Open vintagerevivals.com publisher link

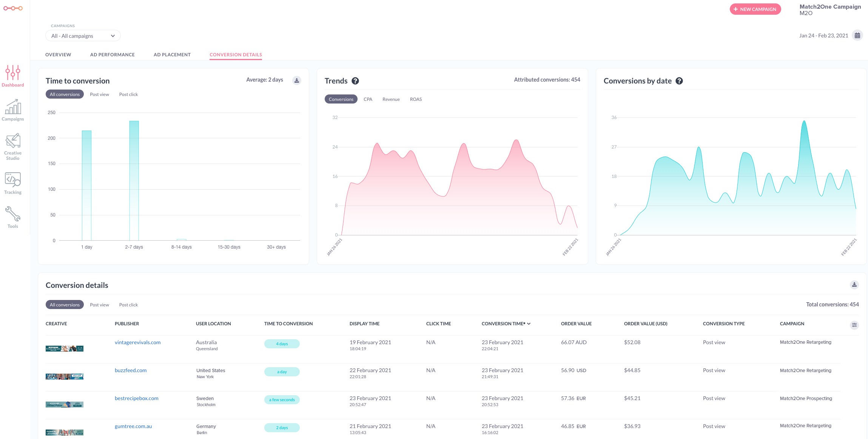[137, 342]
